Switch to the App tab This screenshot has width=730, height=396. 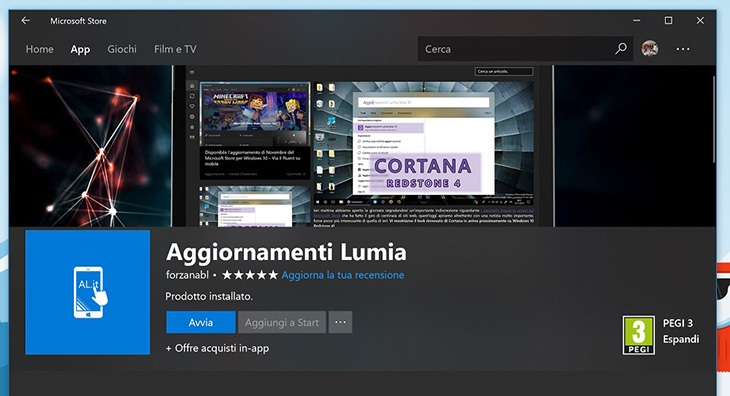(80, 49)
